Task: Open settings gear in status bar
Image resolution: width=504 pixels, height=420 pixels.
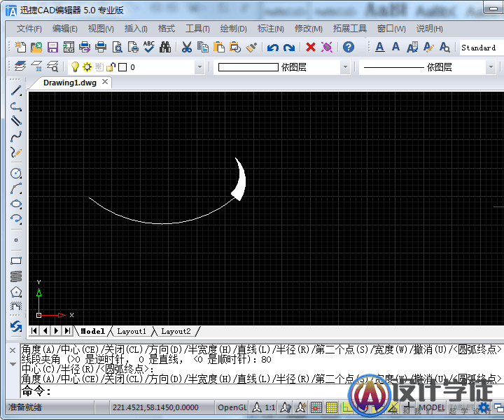Action: 484,407
